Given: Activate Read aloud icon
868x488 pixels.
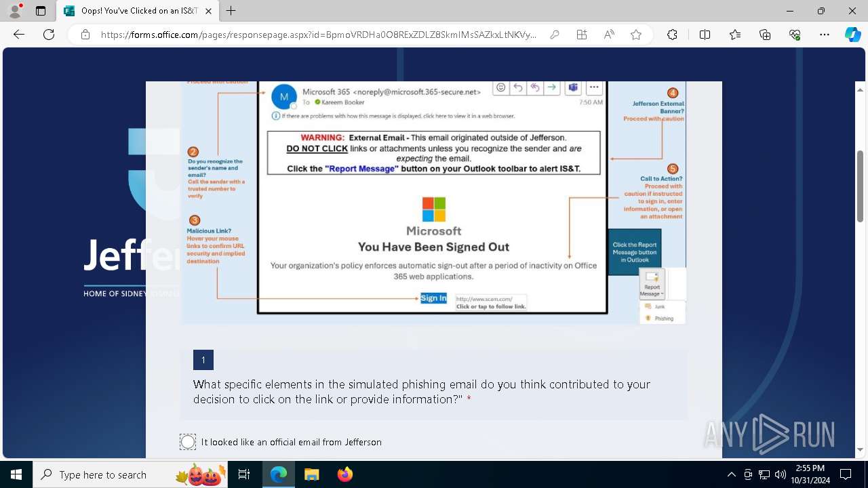Looking at the screenshot, I should click(609, 35).
